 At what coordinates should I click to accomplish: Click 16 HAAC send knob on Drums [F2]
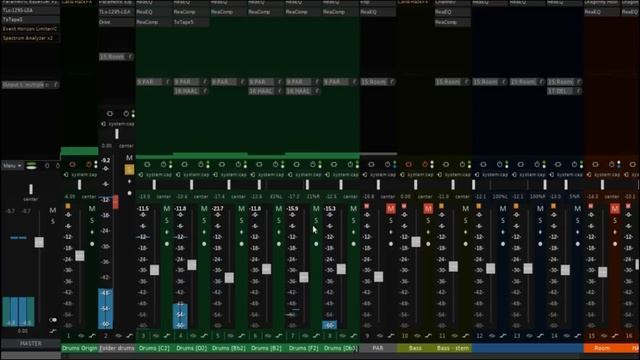317,91
